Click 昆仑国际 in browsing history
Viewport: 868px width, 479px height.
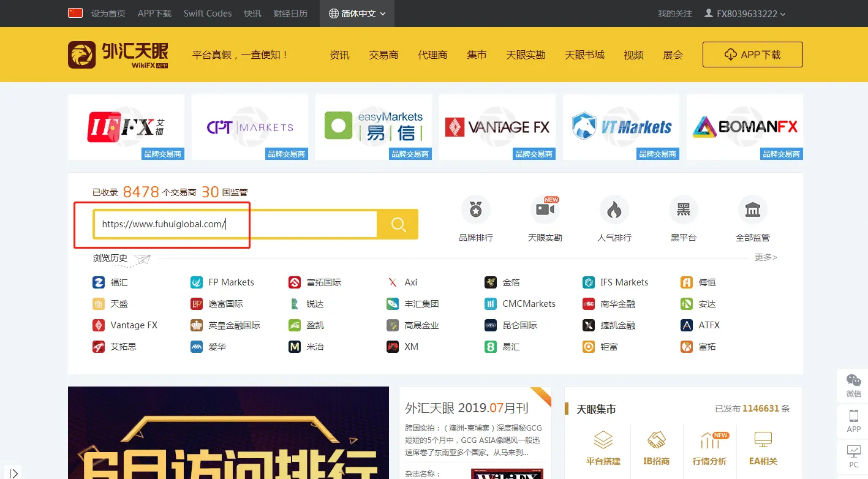(x=519, y=325)
